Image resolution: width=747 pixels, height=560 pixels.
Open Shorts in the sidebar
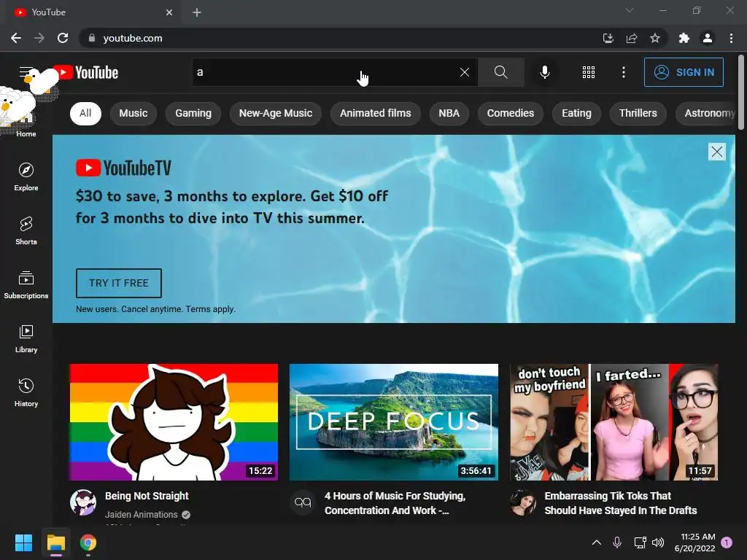pos(26,230)
